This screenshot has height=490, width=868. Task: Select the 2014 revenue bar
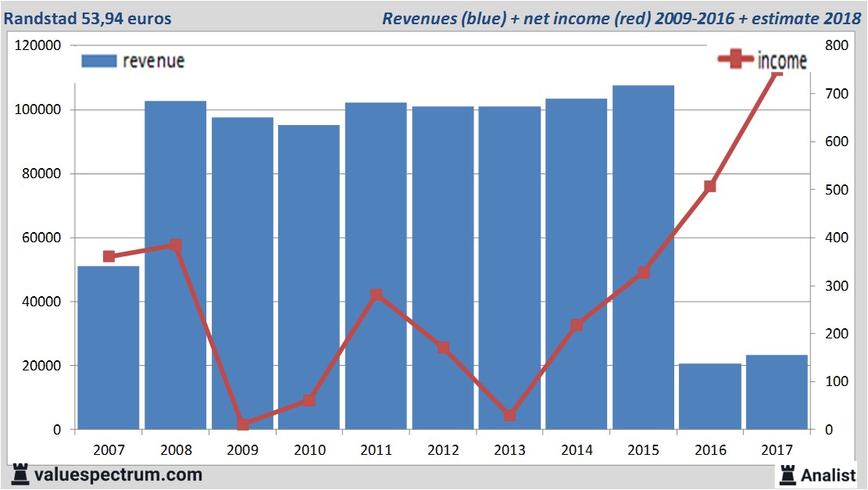pos(577,264)
